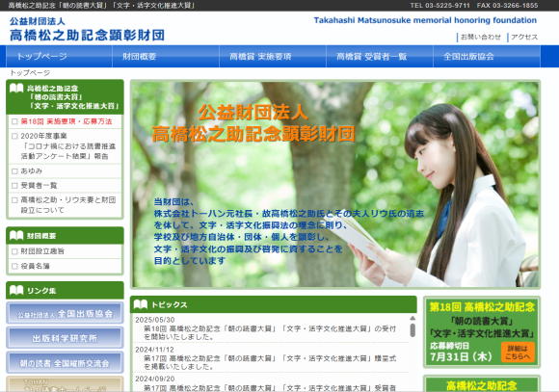
Task: Click square bullet beside あゆみ
Action: point(14,171)
